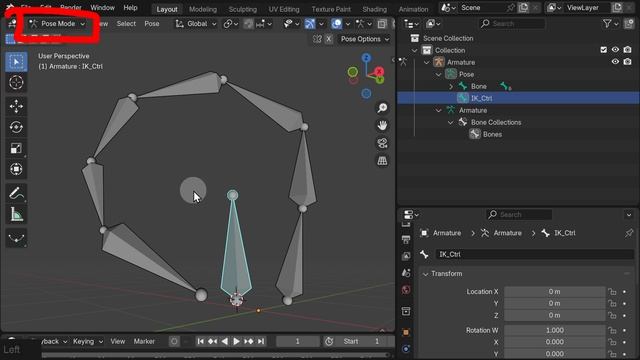Toggle auto keying record button
Viewport: 640px width, 360px height.
[174, 341]
